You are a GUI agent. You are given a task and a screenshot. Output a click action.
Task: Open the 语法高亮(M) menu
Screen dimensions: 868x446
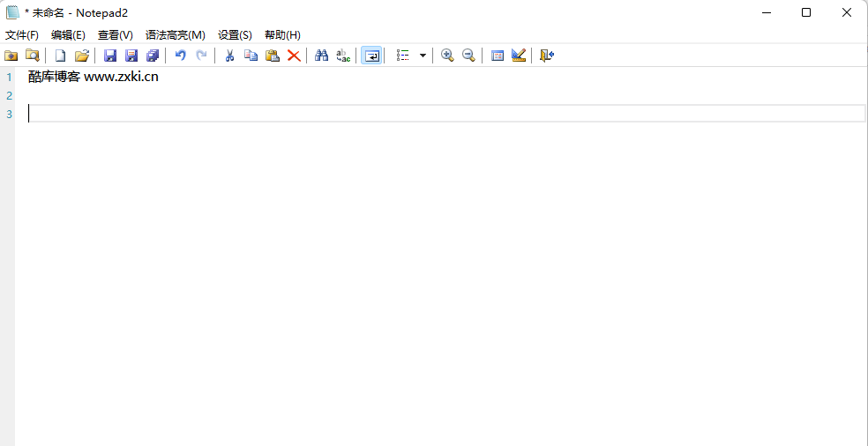[x=175, y=35]
